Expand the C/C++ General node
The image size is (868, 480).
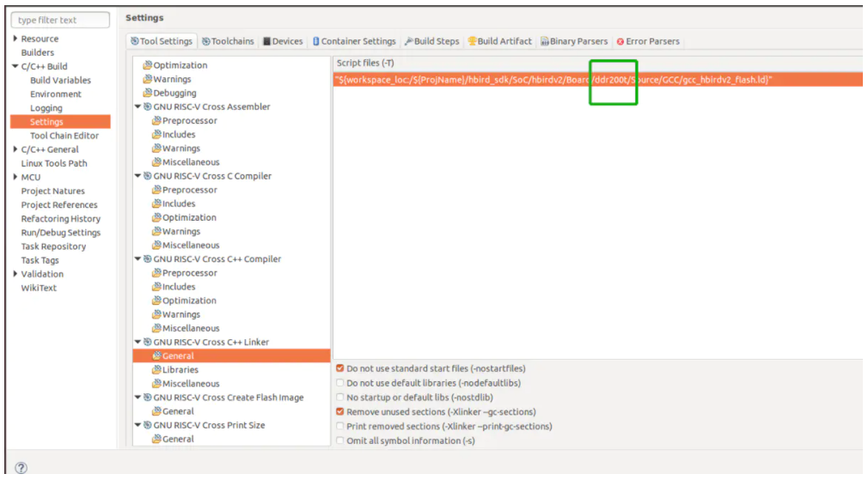[x=15, y=149]
